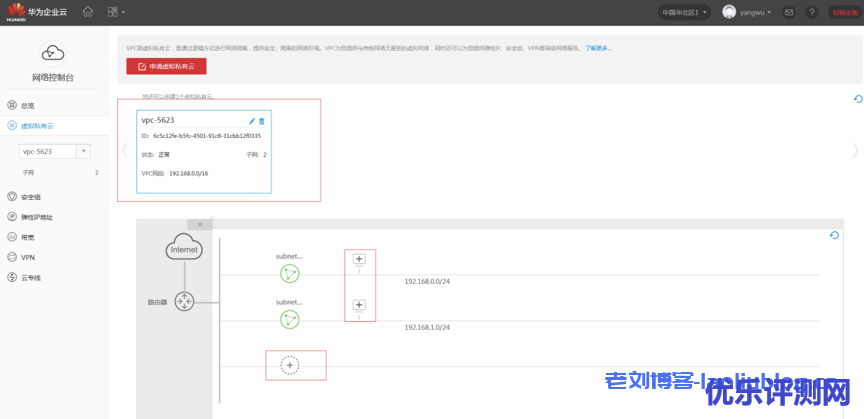Select 安全组 in the left sidebar

click(31, 197)
